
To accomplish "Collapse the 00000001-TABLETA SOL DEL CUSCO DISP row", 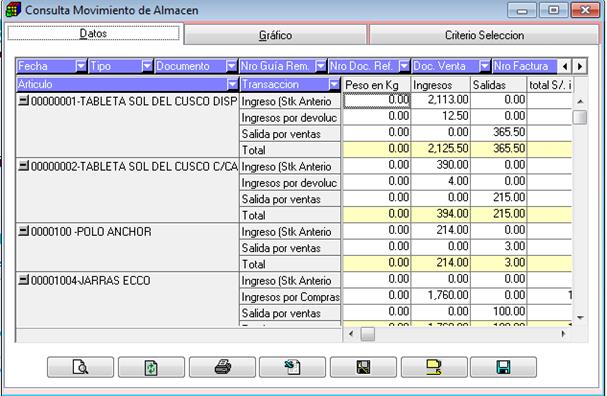I will point(24,101).
